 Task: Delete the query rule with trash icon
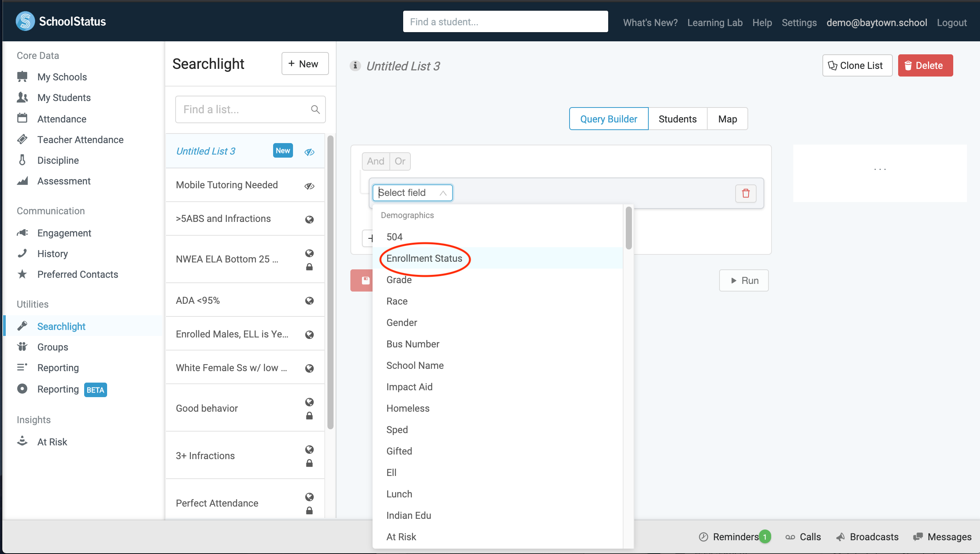[746, 193]
